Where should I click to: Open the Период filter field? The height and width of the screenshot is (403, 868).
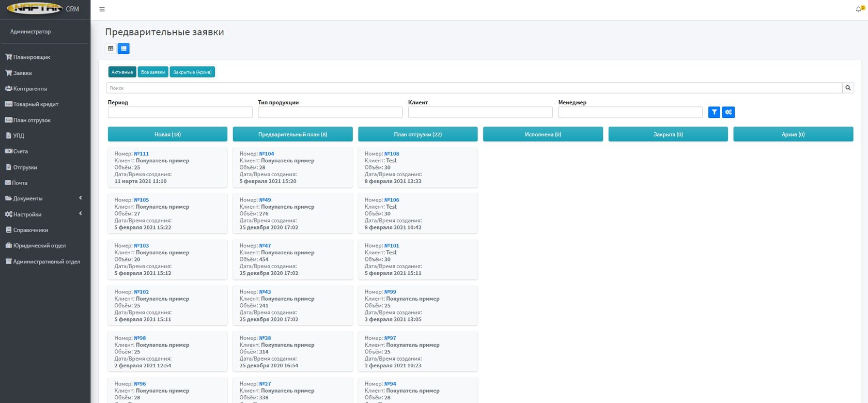(180, 112)
